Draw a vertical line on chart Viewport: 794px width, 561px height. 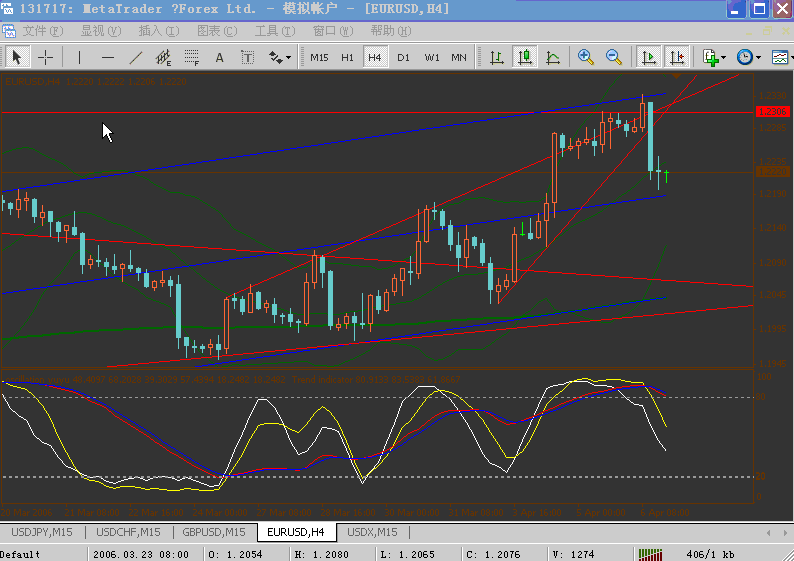[x=80, y=57]
